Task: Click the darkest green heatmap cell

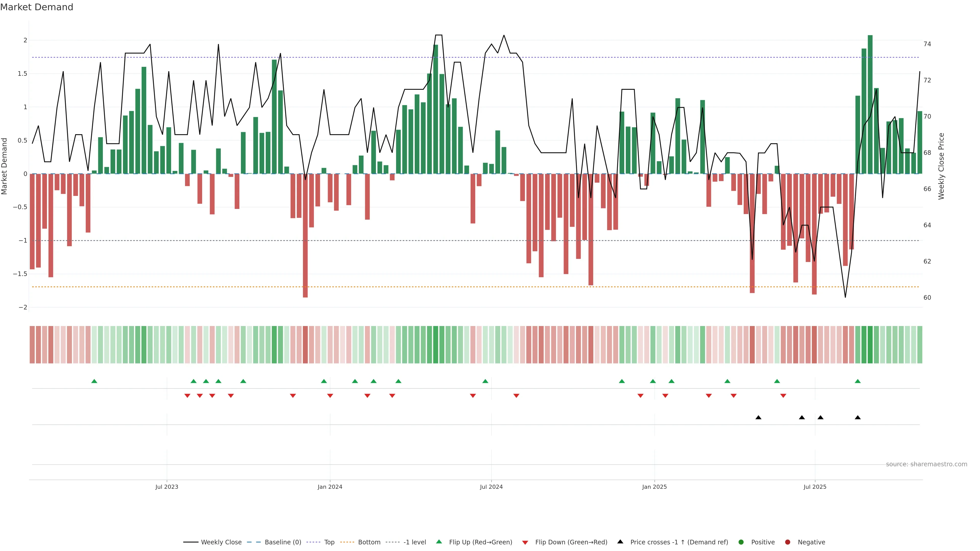Action: (870, 345)
